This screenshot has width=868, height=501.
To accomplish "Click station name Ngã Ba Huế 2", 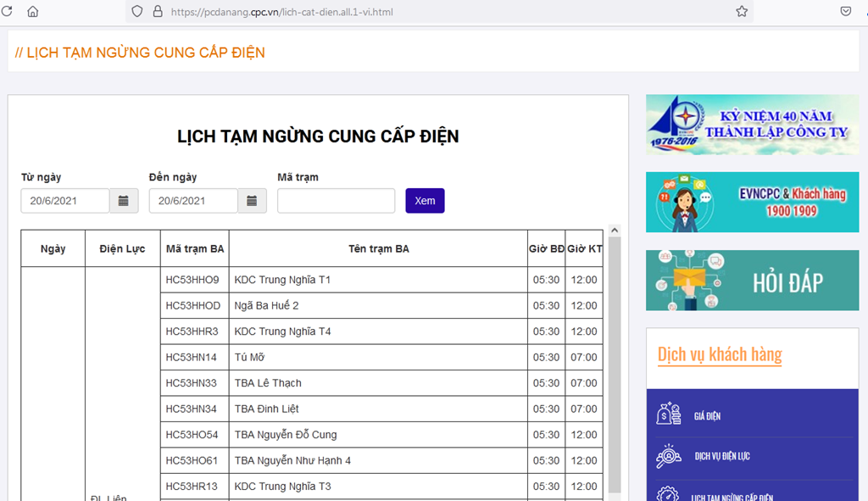I will click(x=266, y=305).
